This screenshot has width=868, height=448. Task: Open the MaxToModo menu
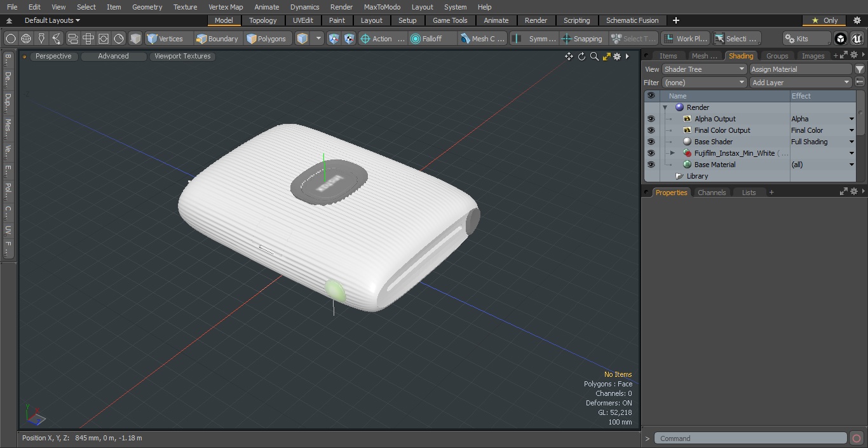[x=382, y=7]
